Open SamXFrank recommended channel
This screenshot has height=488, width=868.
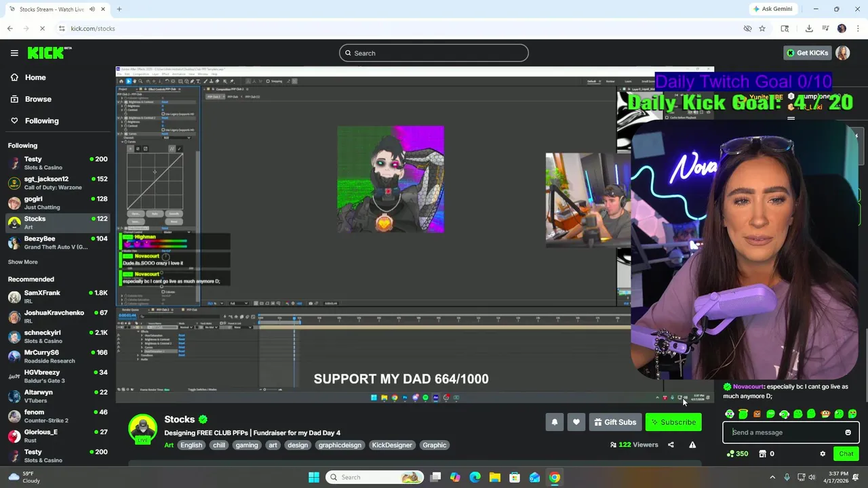[x=58, y=297]
